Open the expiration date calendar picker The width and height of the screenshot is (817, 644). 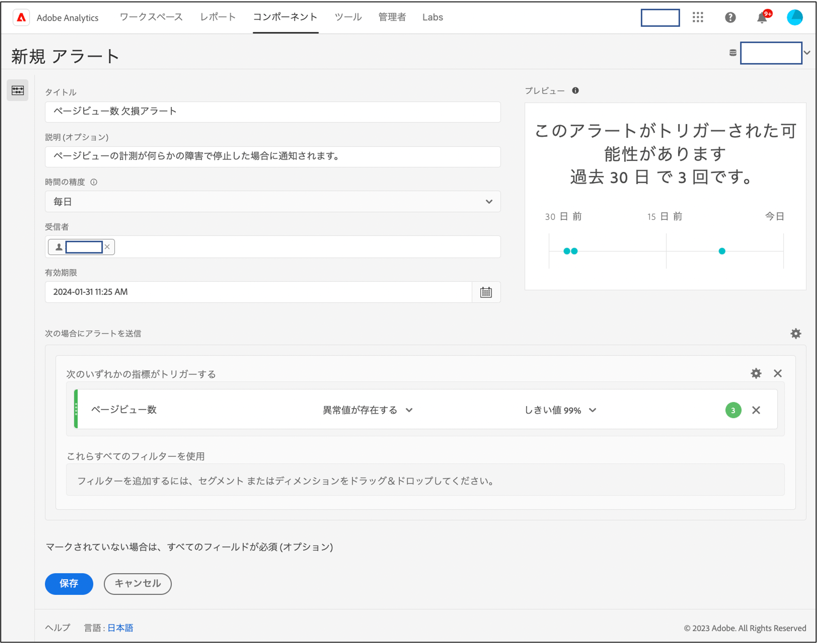click(x=486, y=292)
